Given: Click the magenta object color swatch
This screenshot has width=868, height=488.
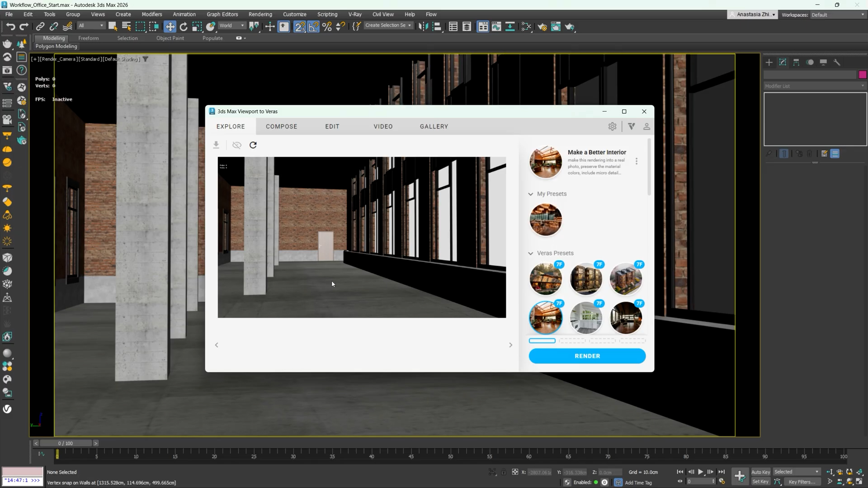Looking at the screenshot, I should pos(863,75).
